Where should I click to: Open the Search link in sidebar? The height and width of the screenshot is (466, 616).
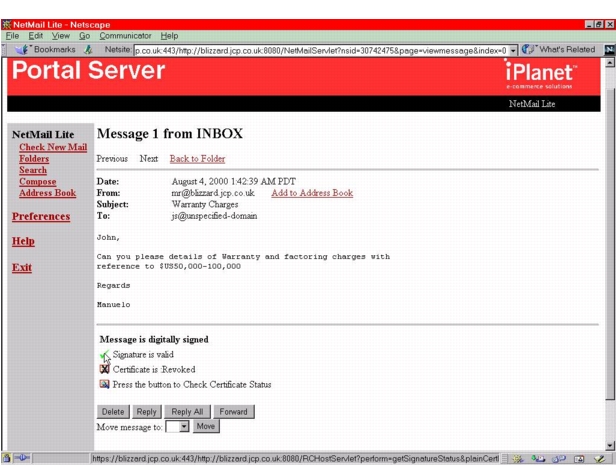pos(33,170)
